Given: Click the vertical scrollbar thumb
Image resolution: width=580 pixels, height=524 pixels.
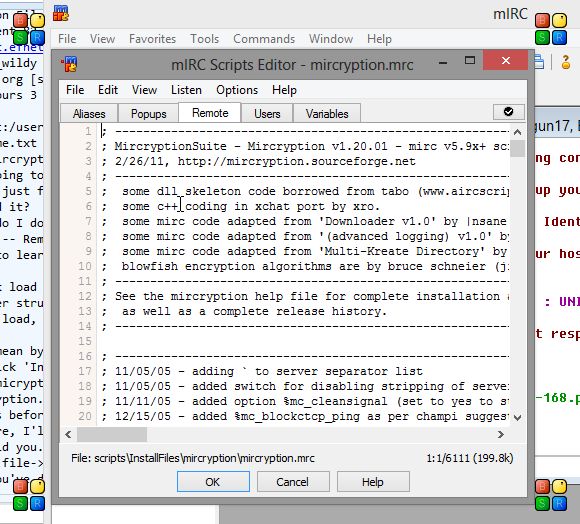Looking at the screenshot, I should click(517, 149).
